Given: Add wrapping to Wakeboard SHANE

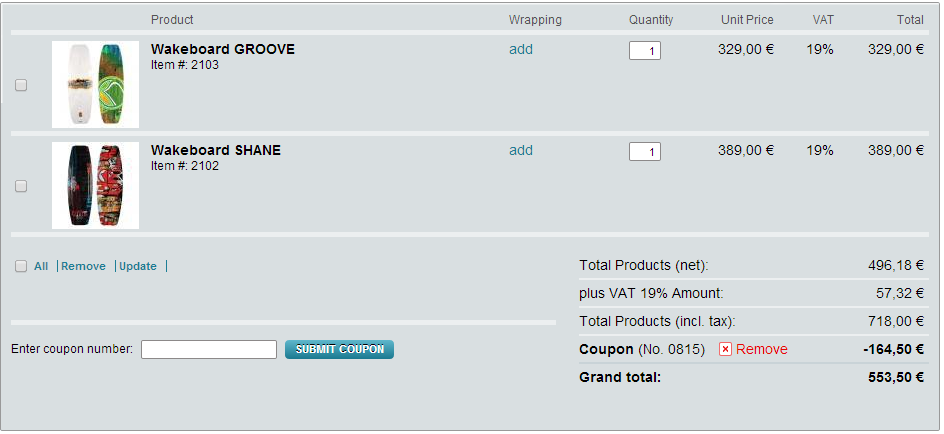Looking at the screenshot, I should [521, 150].
